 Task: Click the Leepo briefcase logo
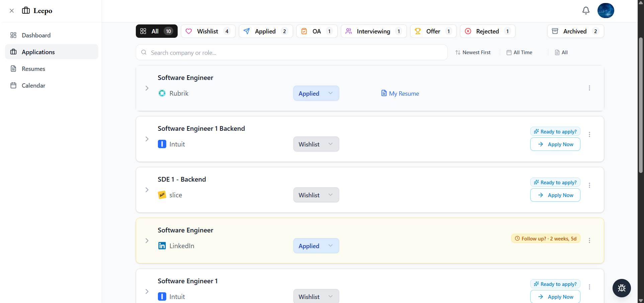(26, 10)
